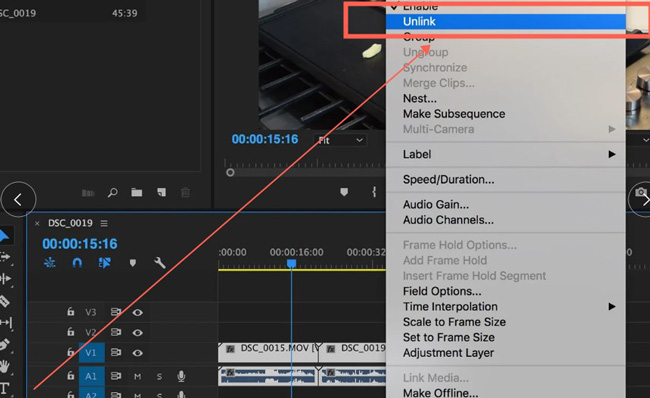The height and width of the screenshot is (398, 650).
Task: Open timeline display settings wrench
Action: pyautogui.click(x=160, y=263)
